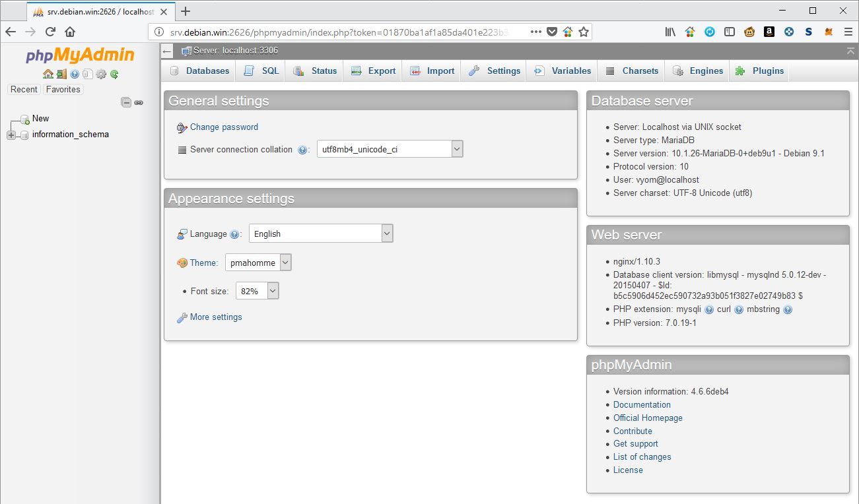This screenshot has width=859, height=504.
Task: Collapse all navigation tree items
Action: pyautogui.click(x=126, y=102)
